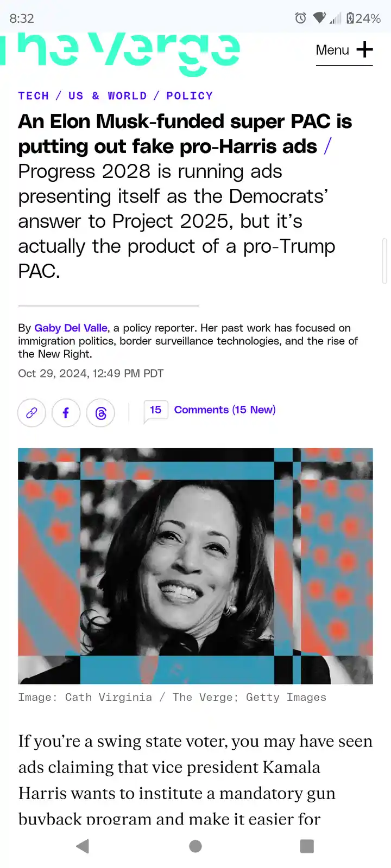Tap the battery indicator showing 24%
The height and width of the screenshot is (868, 391).
363,18
